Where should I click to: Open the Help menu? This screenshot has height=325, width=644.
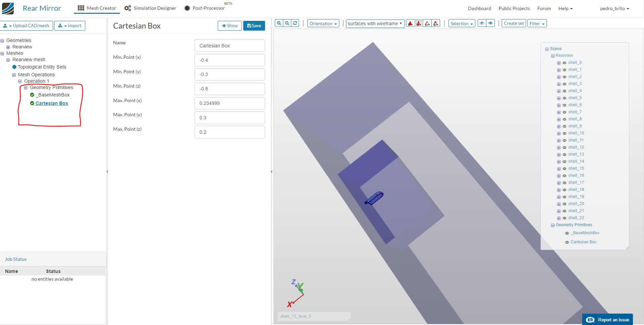[565, 8]
